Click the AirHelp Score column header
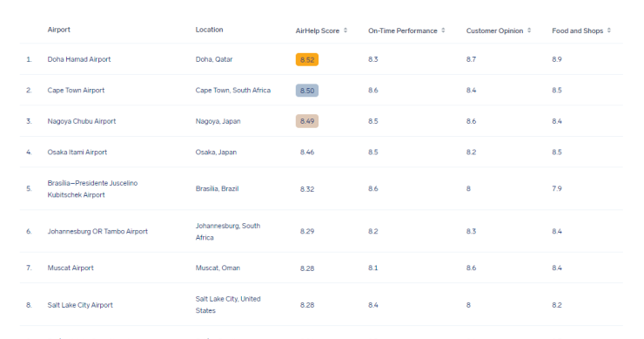 click(x=318, y=31)
